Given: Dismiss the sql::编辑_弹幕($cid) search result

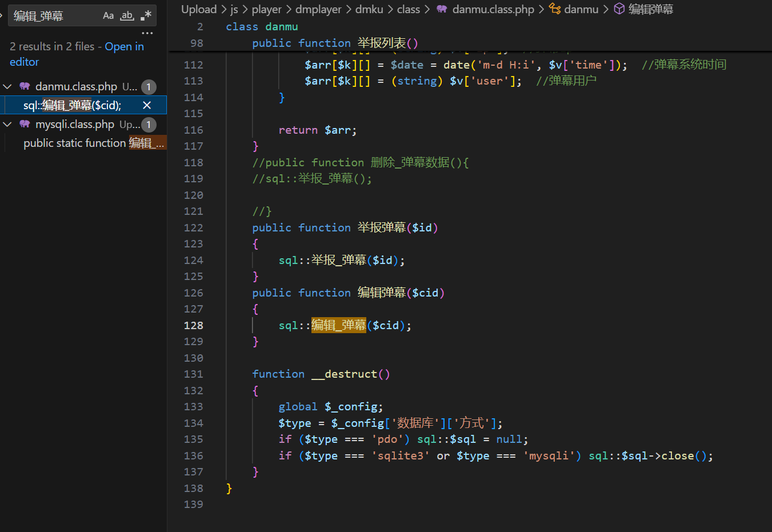Looking at the screenshot, I should tap(147, 105).
